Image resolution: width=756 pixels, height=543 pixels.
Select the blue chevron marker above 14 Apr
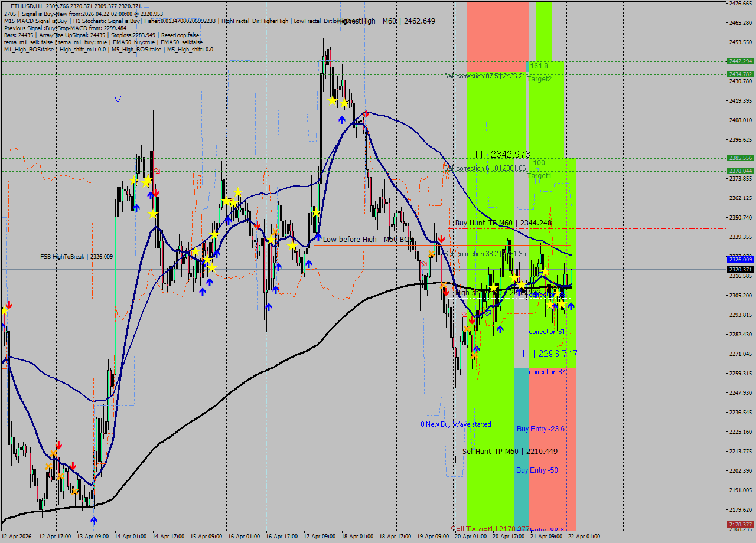coord(118,100)
